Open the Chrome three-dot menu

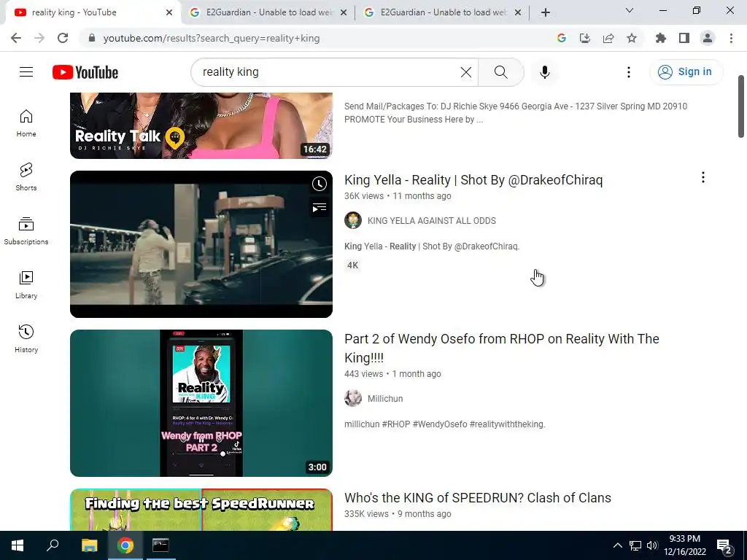731,38
